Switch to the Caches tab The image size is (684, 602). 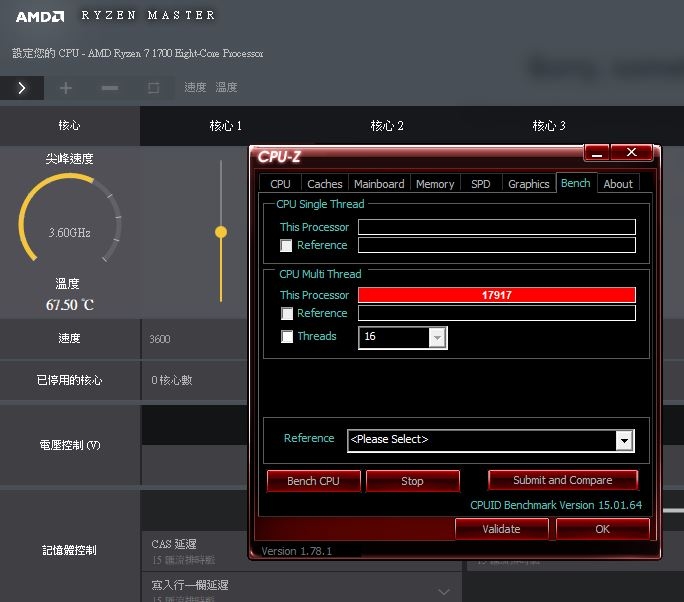point(325,184)
